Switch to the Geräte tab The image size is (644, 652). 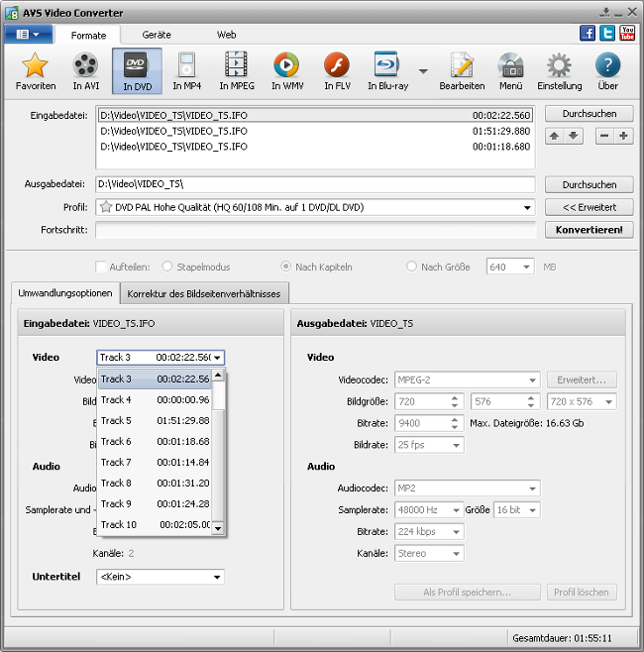(x=157, y=35)
